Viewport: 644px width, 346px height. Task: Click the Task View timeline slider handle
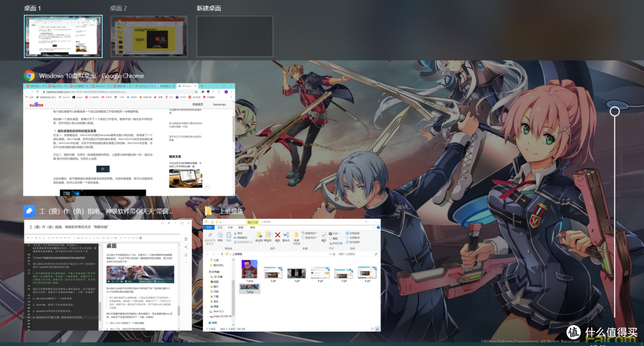614,112
